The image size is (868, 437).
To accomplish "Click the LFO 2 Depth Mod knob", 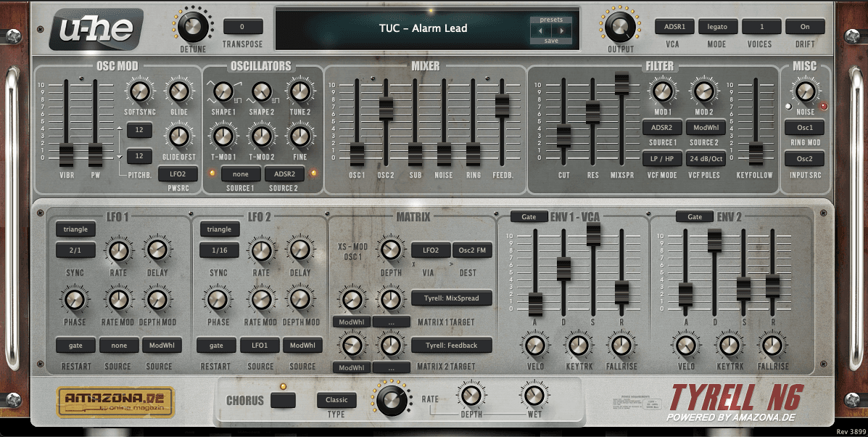I will (300, 300).
